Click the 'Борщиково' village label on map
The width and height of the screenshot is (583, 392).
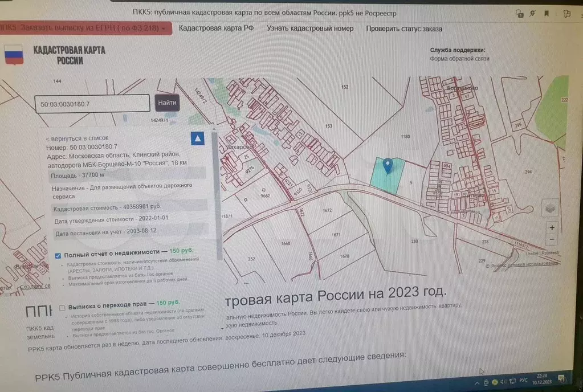click(462, 88)
